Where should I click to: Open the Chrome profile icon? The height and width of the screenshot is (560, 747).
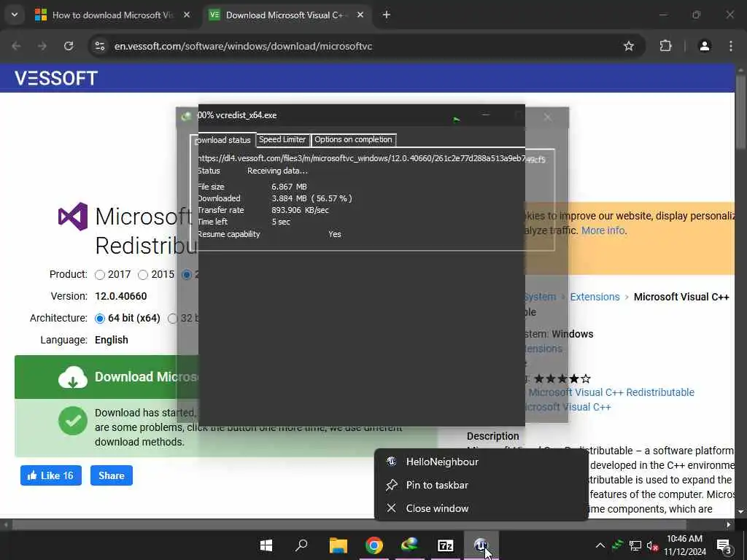click(704, 46)
